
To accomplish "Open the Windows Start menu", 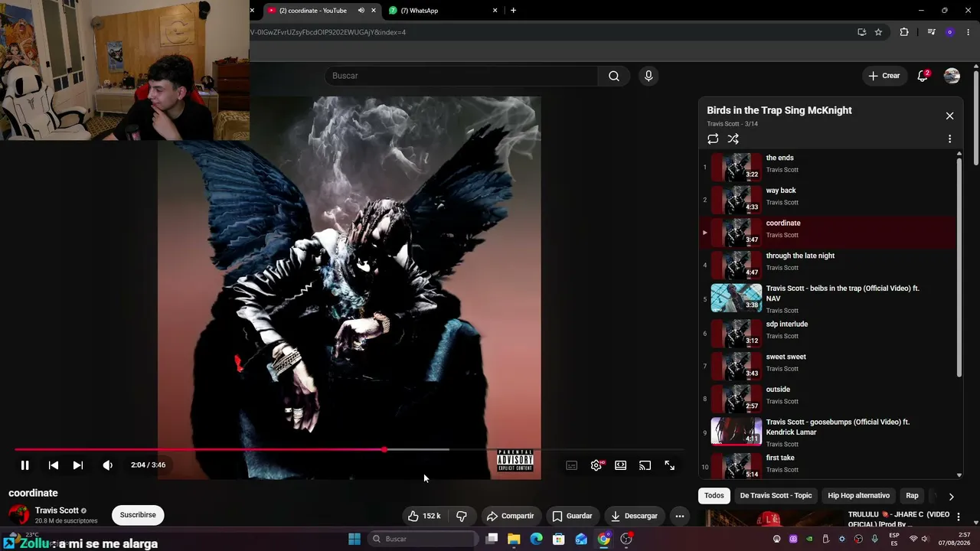I will (x=354, y=539).
